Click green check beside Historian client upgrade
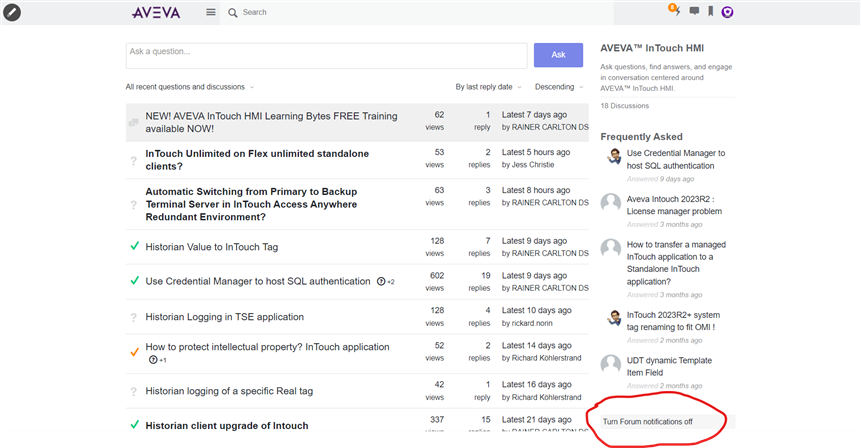This screenshot has width=861, height=448. [135, 424]
